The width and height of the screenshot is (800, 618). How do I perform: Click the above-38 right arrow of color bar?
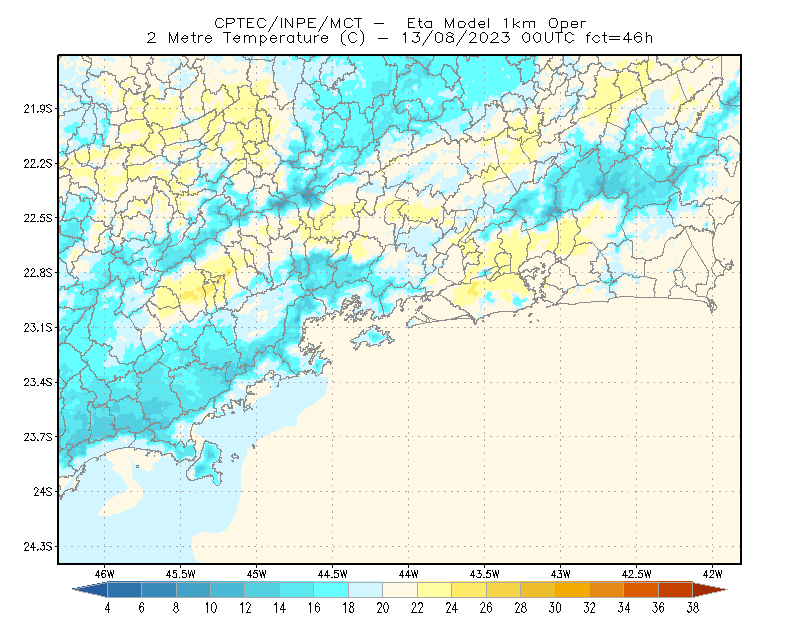point(710,589)
